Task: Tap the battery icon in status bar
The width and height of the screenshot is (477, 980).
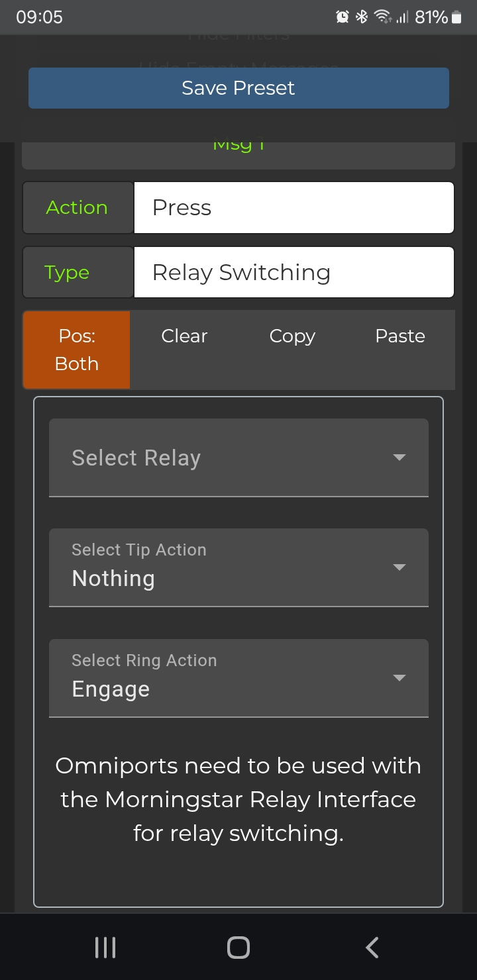Action: (x=456, y=17)
